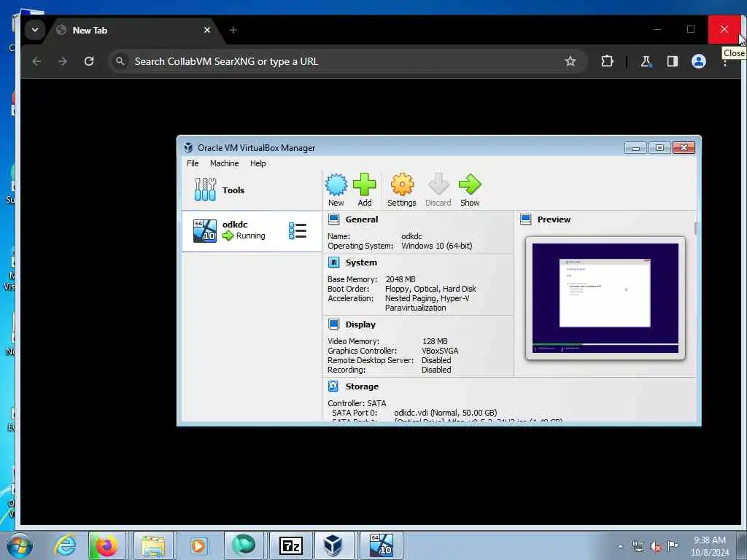Launch Internet Explorer from the taskbar
Screen dimensions: 747x560
(65, 545)
